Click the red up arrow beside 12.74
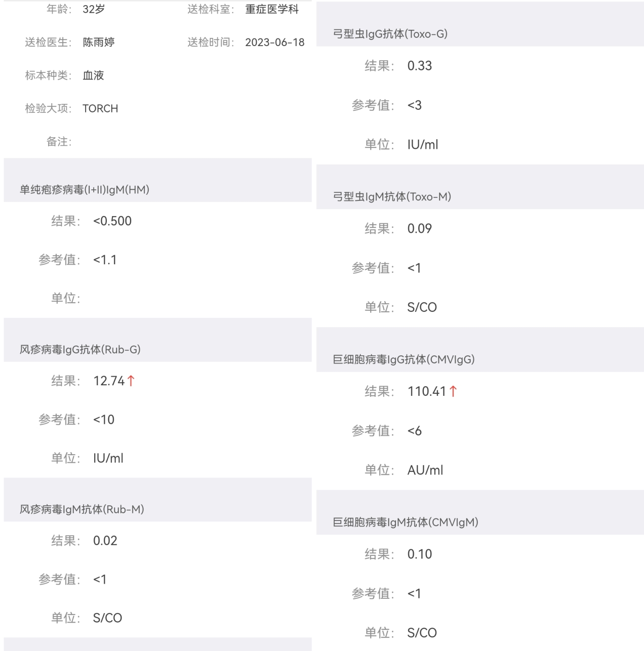Image resolution: width=644 pixels, height=651 pixels. tap(131, 381)
